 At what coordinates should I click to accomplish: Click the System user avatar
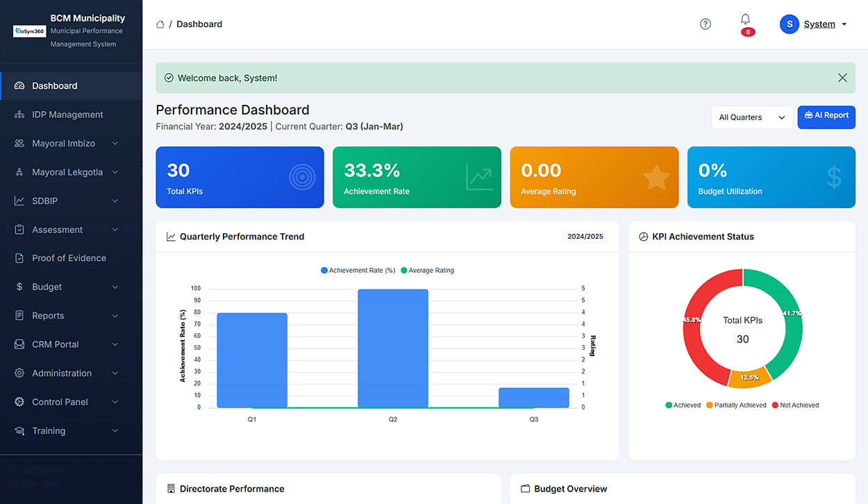tap(789, 24)
